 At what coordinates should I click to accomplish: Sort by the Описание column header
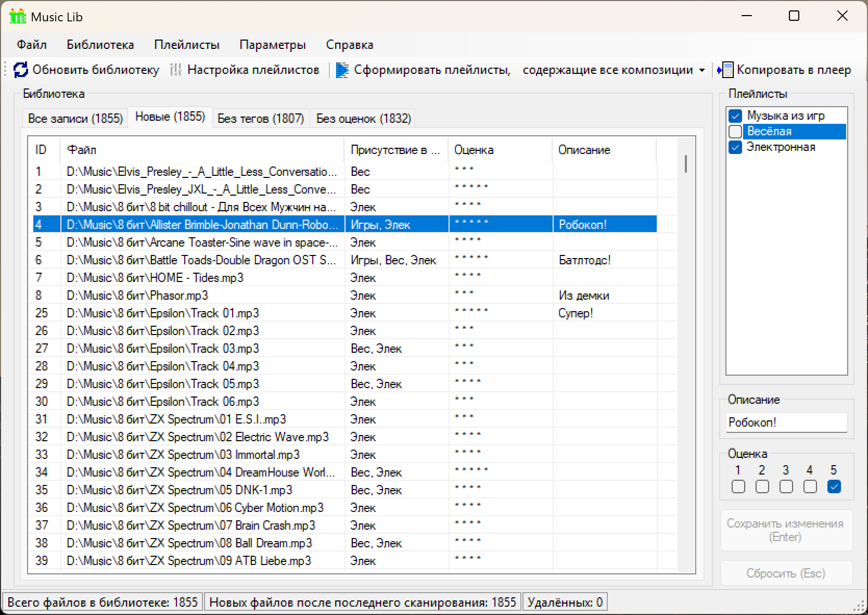click(604, 150)
